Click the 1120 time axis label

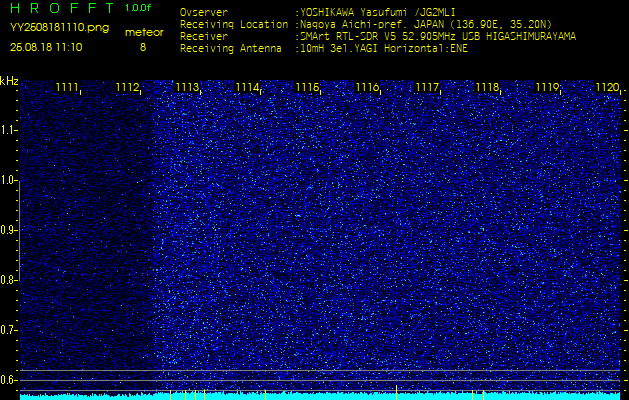[x=607, y=87]
